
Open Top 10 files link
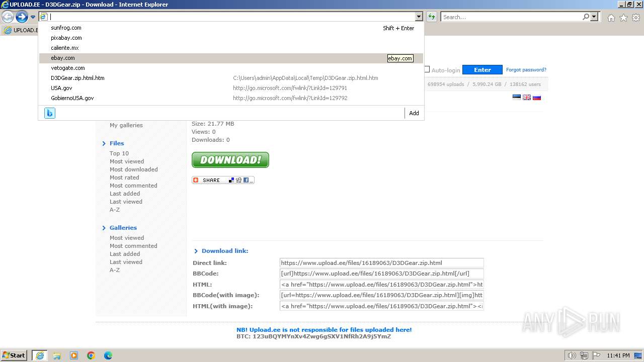[119, 153]
